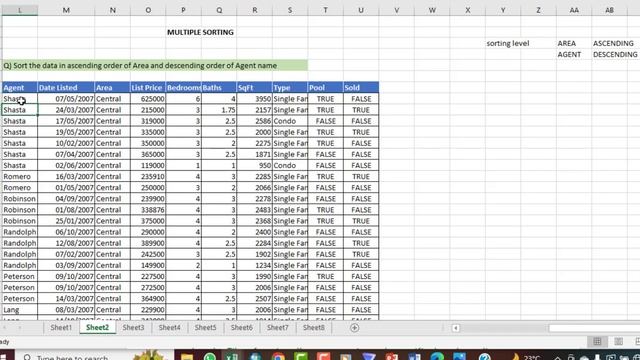
Task: Select the baths value 1.75 cell
Action: (219, 110)
